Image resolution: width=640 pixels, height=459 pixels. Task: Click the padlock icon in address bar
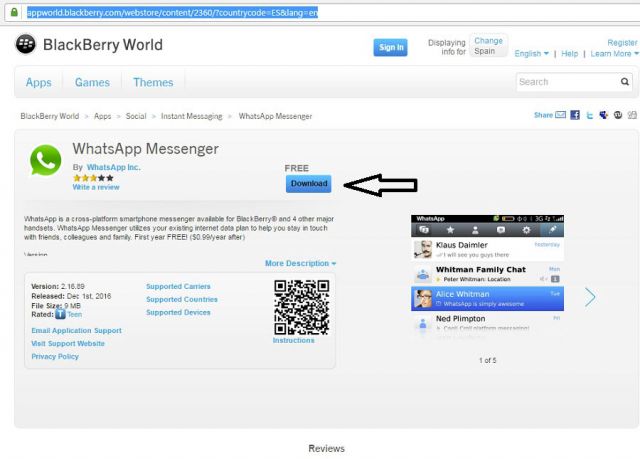click(14, 12)
